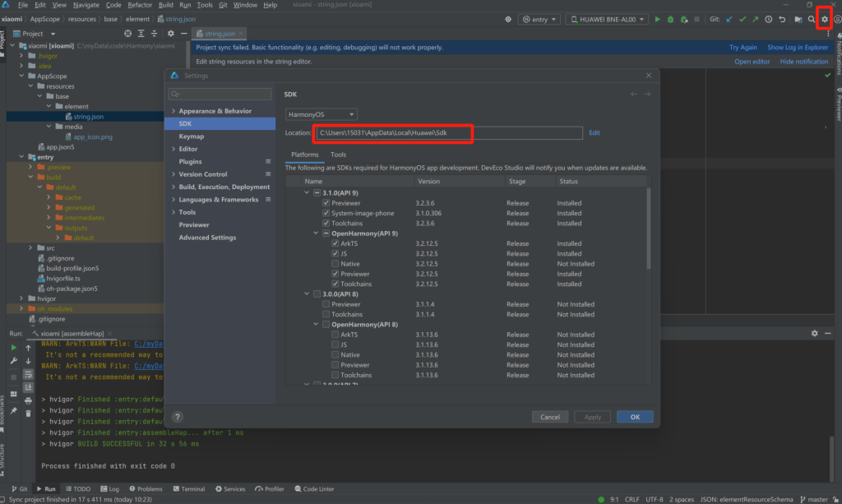Expand Appearance & Behavior settings section

(x=173, y=111)
